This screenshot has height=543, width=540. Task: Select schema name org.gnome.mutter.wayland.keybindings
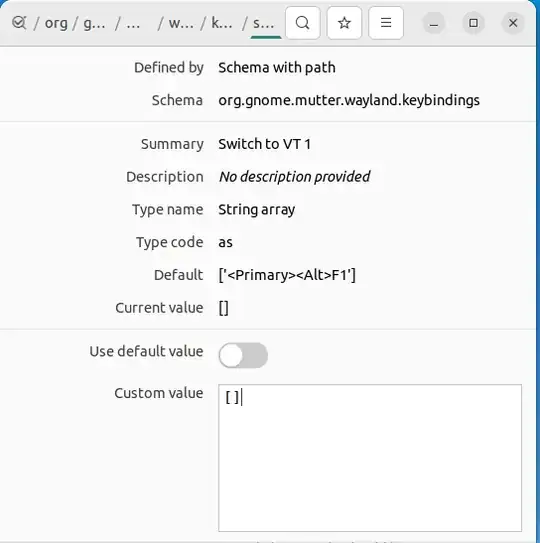(x=349, y=100)
